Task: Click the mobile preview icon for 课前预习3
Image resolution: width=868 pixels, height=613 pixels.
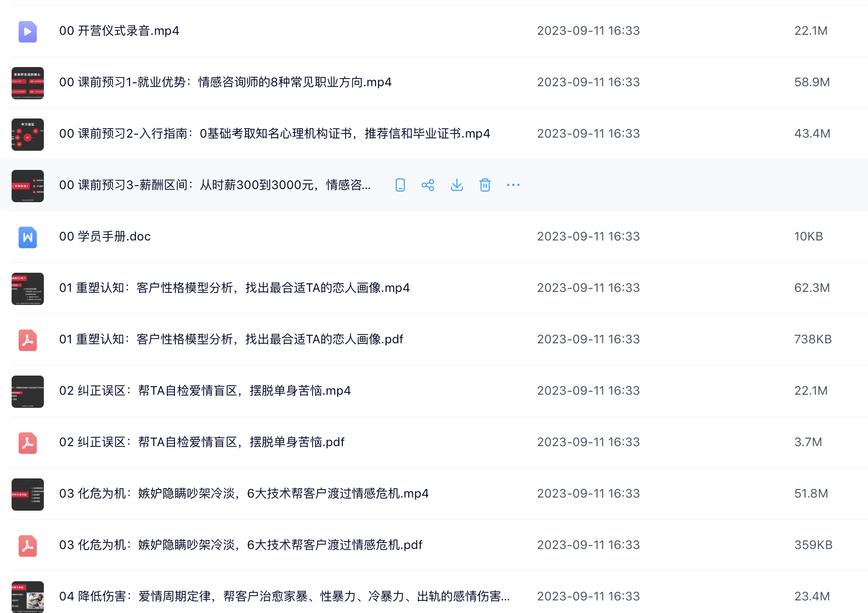Action: pos(400,185)
